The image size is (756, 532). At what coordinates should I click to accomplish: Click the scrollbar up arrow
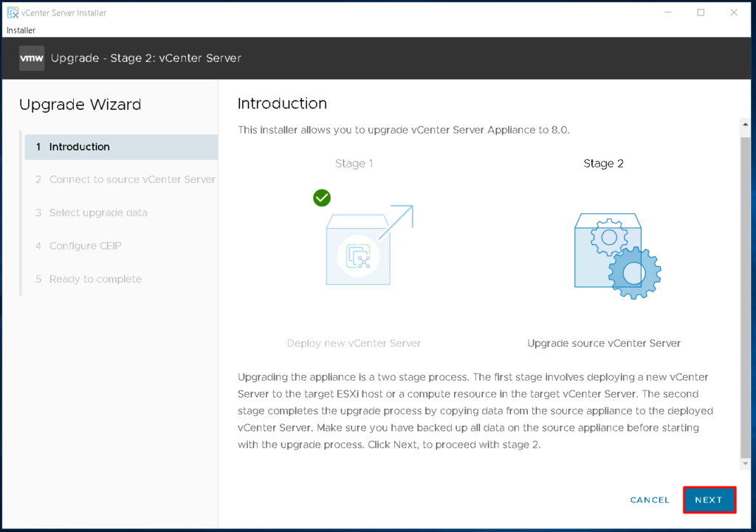point(745,123)
